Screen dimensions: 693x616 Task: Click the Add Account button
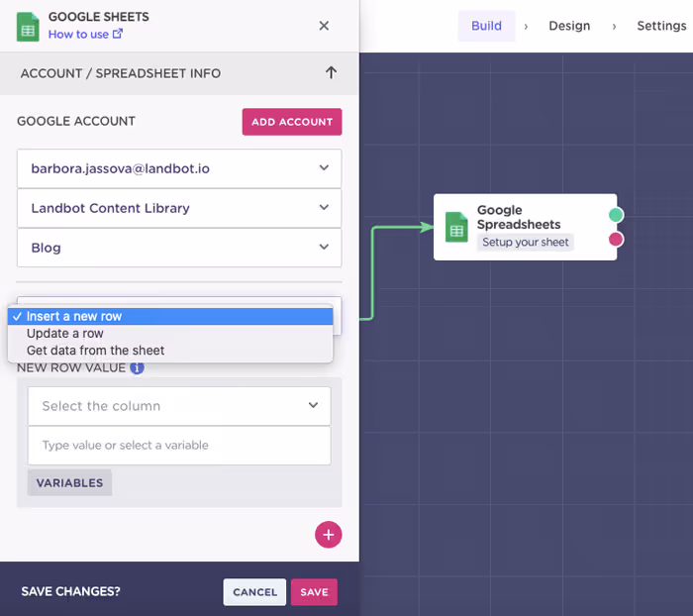tap(292, 122)
